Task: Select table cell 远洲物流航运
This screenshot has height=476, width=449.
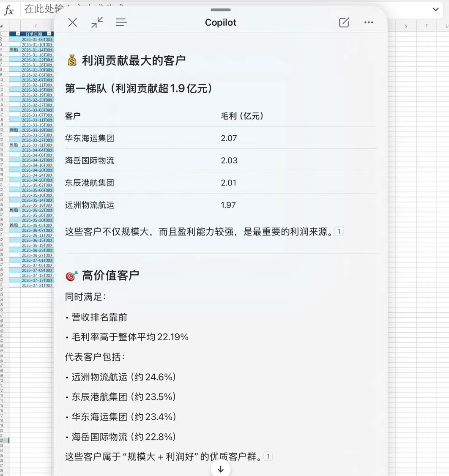Action: [x=90, y=205]
